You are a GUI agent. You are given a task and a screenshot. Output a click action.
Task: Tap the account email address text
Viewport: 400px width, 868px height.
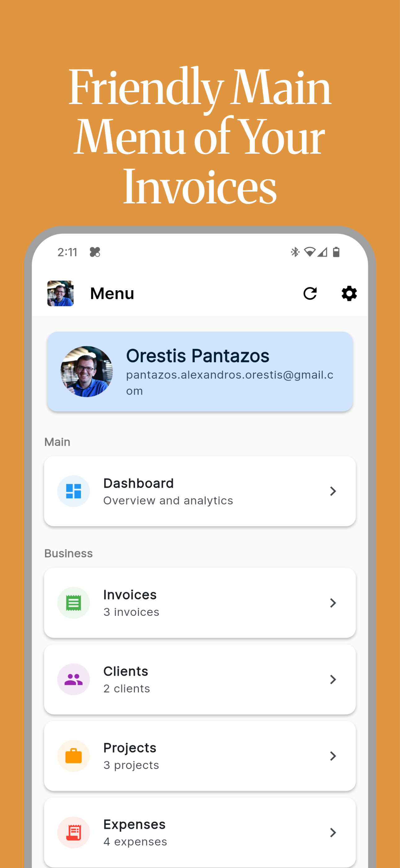click(x=230, y=383)
